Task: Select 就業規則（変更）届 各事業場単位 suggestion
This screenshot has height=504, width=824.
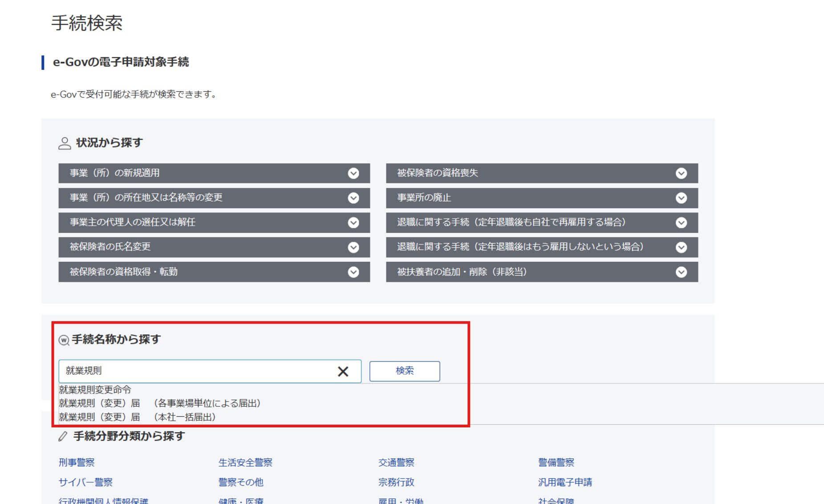Action: (x=159, y=403)
